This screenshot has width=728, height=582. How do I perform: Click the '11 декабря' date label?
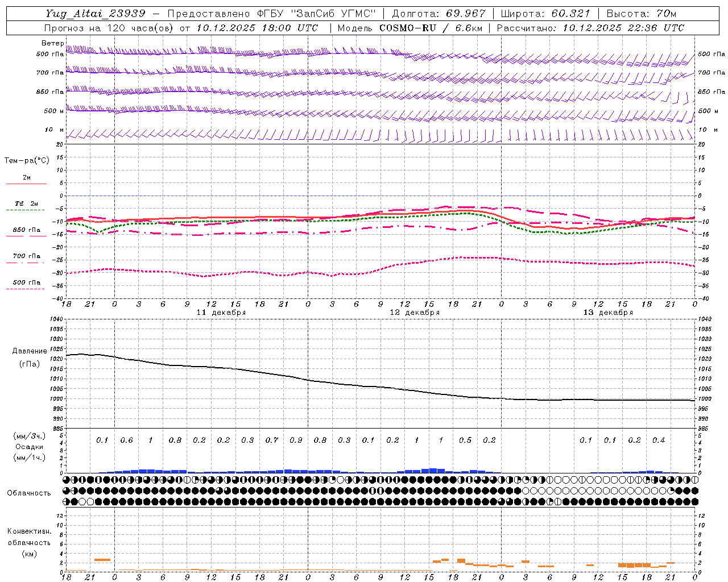[x=221, y=313]
